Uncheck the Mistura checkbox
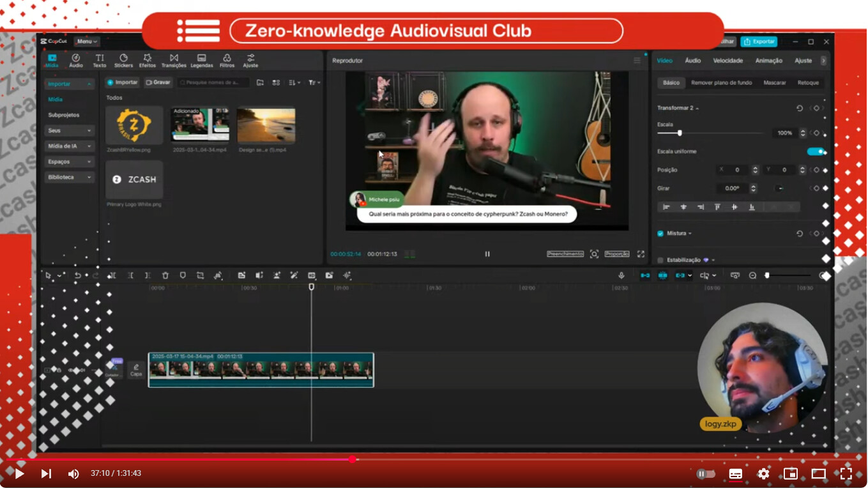This screenshot has height=488, width=868. point(660,234)
